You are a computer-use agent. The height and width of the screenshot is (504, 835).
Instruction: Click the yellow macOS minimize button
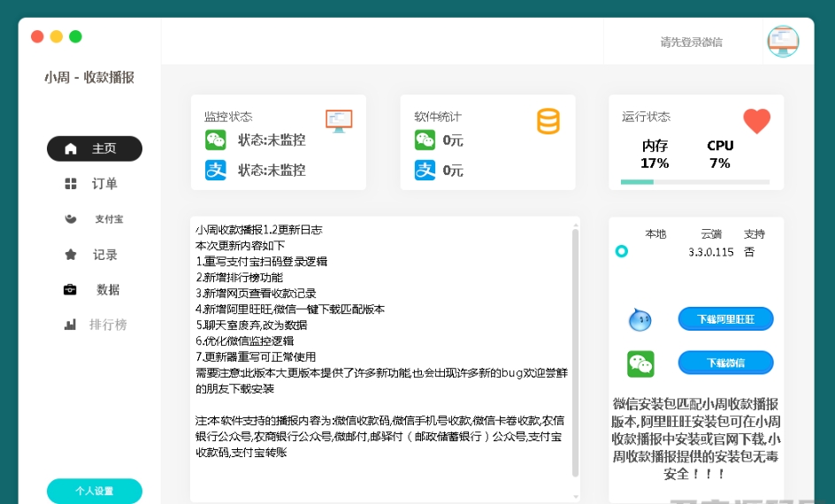tap(57, 36)
